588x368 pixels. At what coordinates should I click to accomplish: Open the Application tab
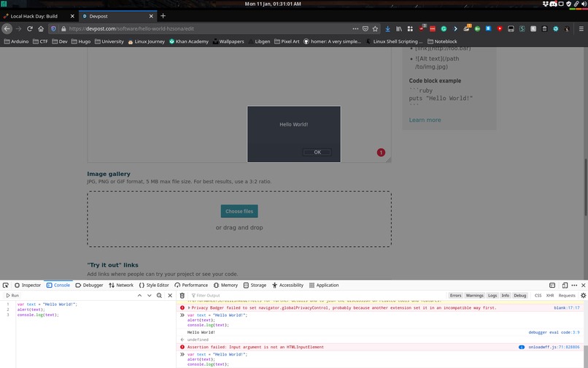point(324,285)
